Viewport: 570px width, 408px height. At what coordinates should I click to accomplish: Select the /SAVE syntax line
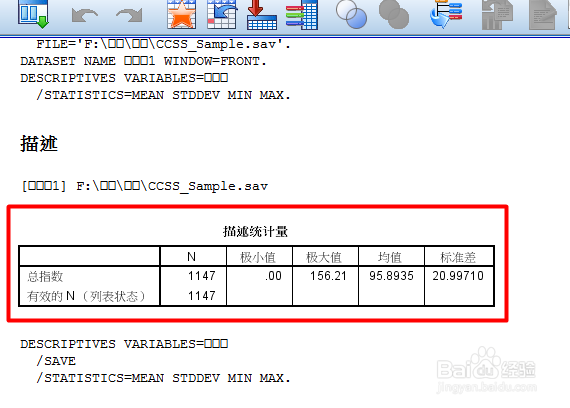point(56,361)
